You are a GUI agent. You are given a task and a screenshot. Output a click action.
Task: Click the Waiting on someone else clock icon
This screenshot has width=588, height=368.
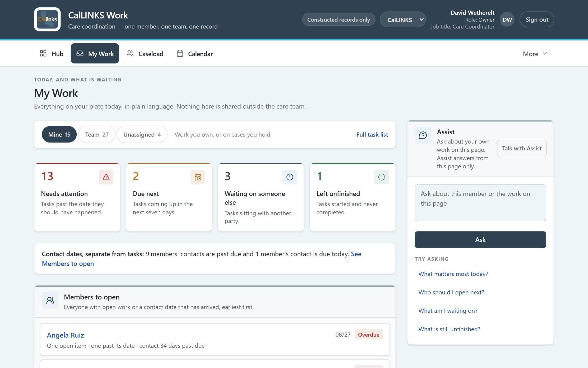point(290,177)
